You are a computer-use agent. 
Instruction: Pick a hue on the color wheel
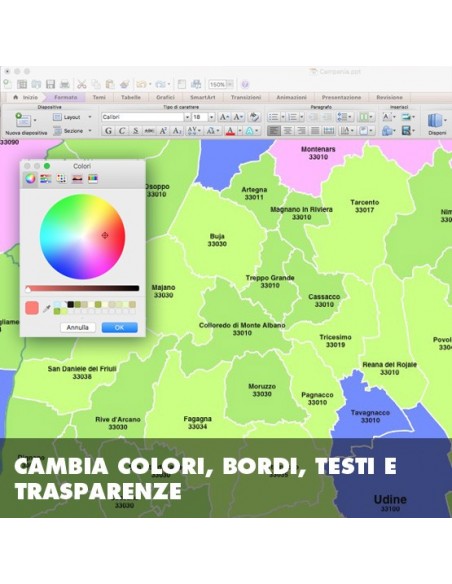[x=82, y=237]
